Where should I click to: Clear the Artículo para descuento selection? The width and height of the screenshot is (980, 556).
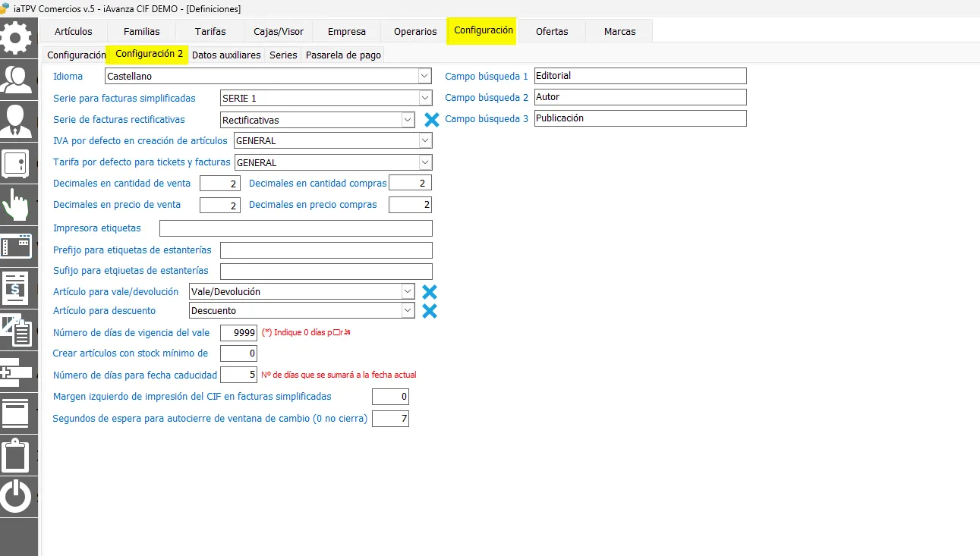coord(430,311)
